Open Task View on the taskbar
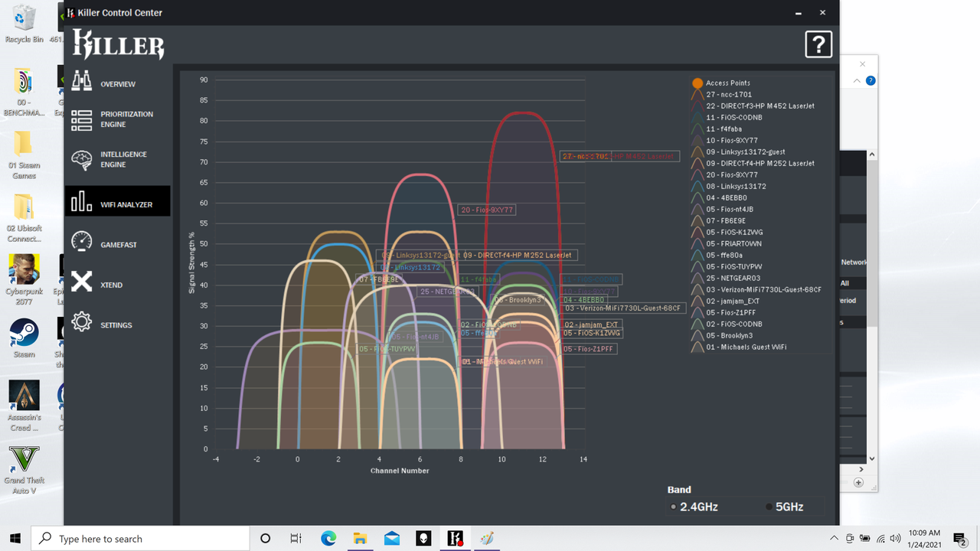 pyautogui.click(x=296, y=539)
